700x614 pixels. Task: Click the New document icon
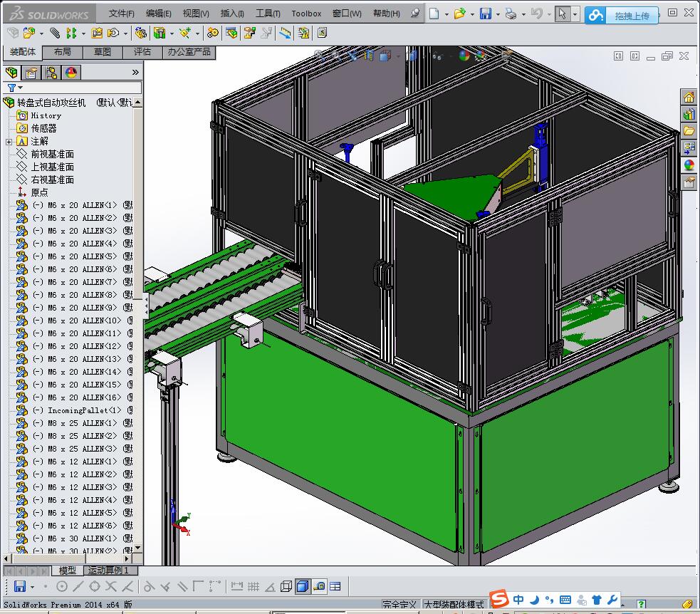tap(434, 14)
